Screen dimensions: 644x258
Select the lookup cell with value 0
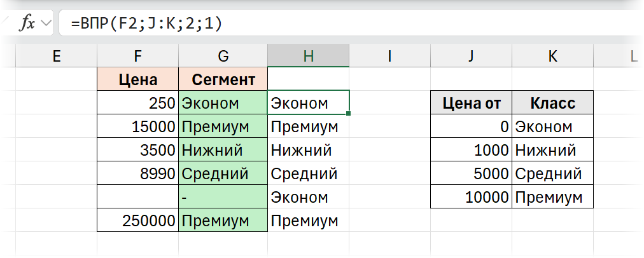click(x=471, y=126)
